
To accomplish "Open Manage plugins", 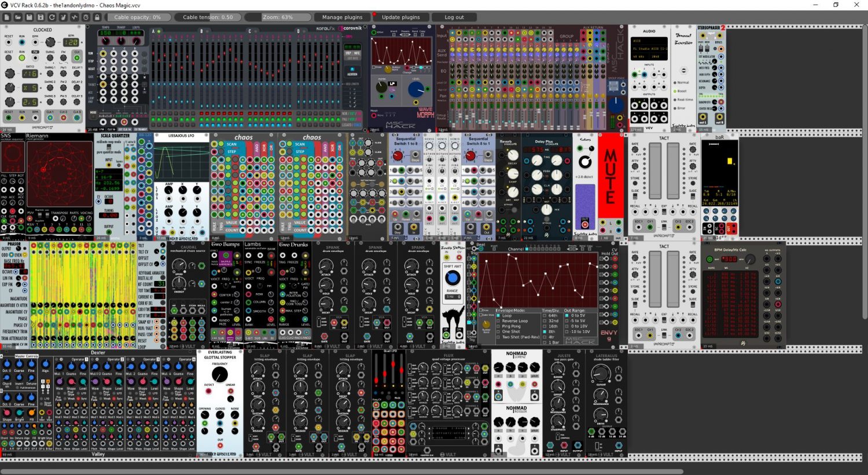I will [342, 17].
